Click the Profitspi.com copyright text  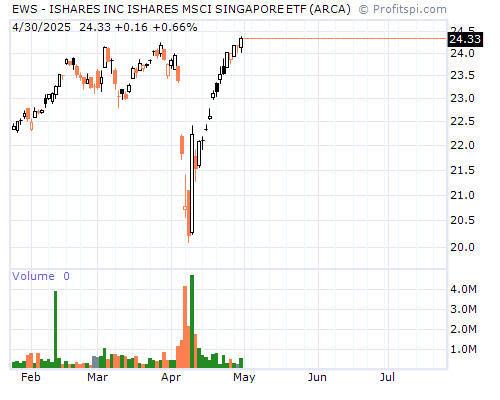click(403, 9)
